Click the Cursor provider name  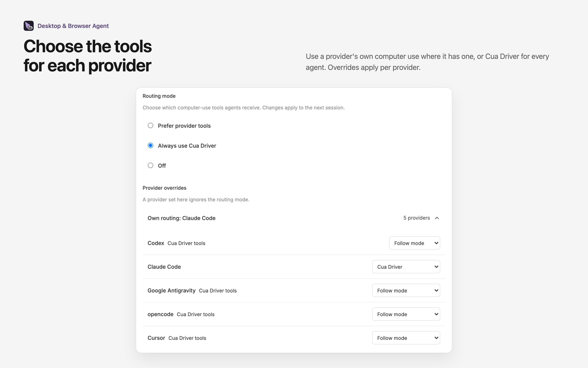(x=156, y=338)
